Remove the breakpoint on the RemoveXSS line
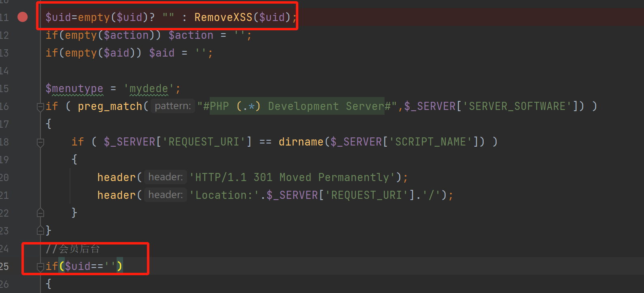Image resolution: width=644 pixels, height=293 pixels. pos(23,17)
